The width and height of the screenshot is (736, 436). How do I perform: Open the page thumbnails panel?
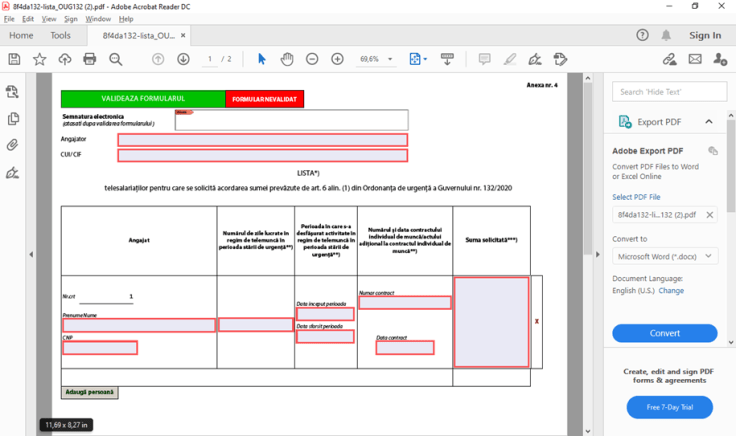pyautogui.click(x=12, y=118)
